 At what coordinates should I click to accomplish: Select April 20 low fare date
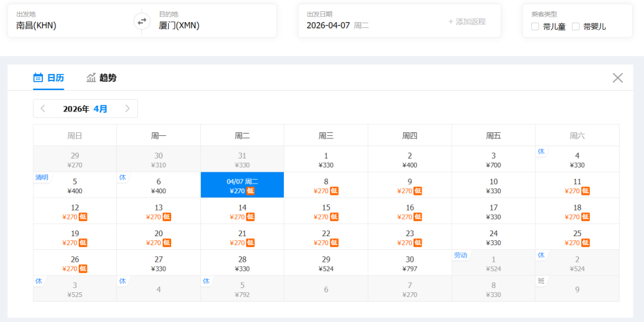159,237
